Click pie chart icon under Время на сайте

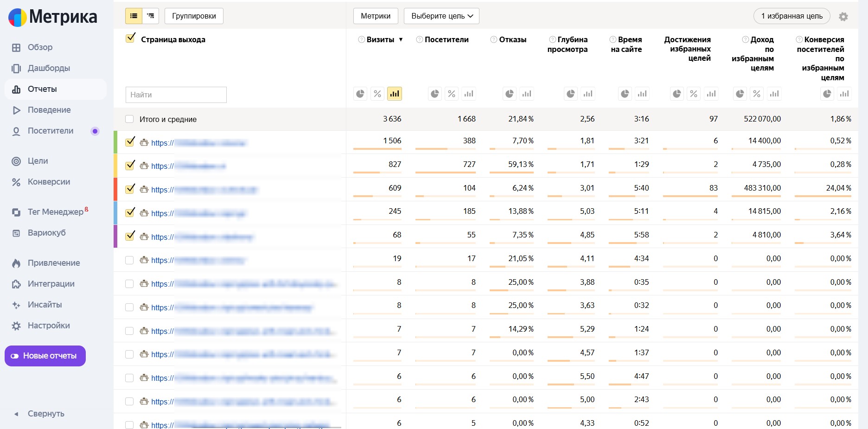625,94
